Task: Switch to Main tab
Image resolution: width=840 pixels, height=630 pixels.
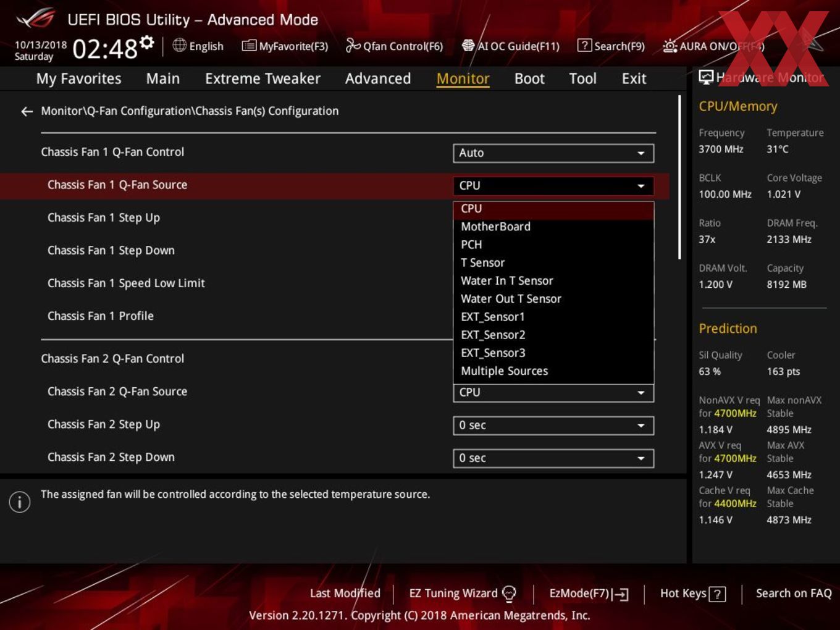Action: [x=163, y=78]
